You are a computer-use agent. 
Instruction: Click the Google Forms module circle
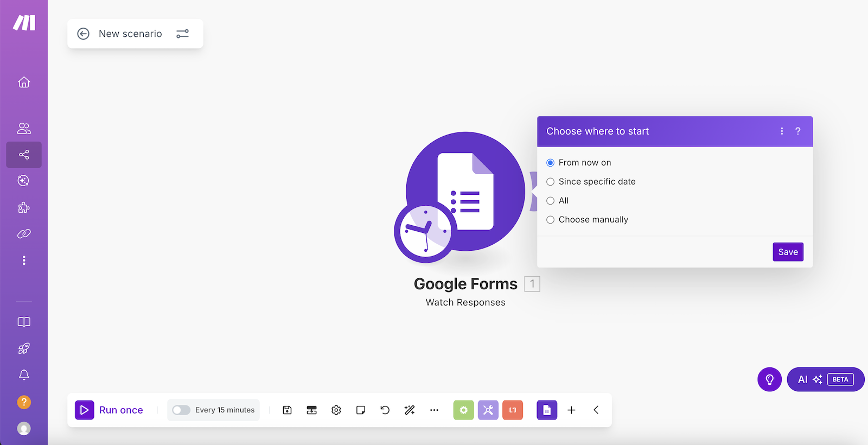coord(465,192)
